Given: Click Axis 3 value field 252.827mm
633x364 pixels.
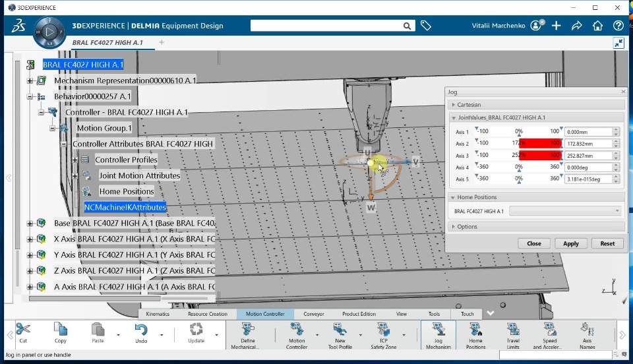Looking at the screenshot, I should coord(588,156).
